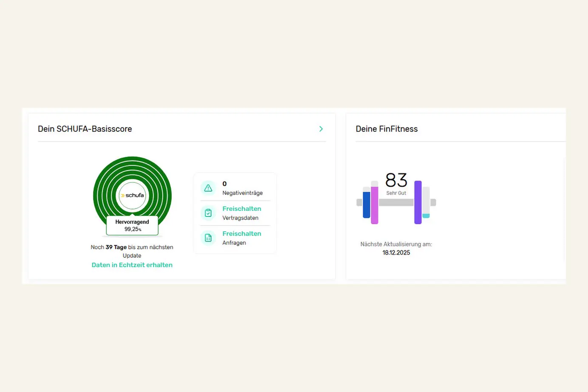The image size is (588, 392).
Task: Open Daten in Echtzeit erhalten link
Action: 132,265
